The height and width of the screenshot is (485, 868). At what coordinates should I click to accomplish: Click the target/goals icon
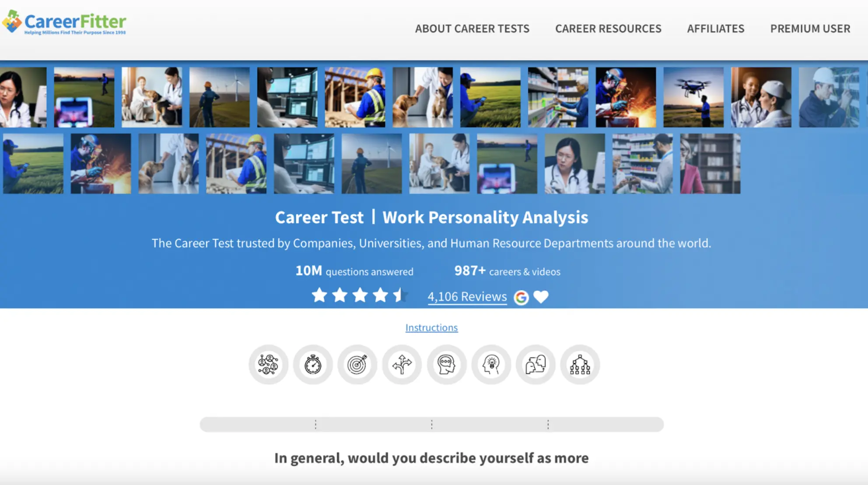coord(357,364)
